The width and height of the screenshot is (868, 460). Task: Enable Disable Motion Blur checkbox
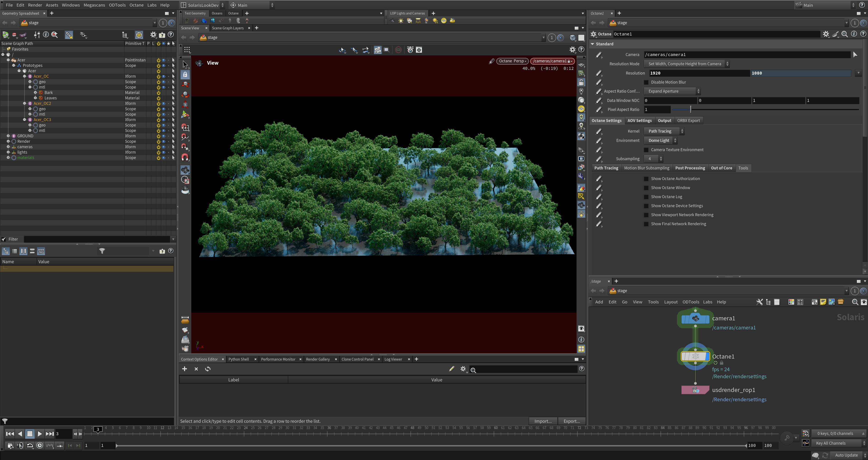click(x=646, y=82)
